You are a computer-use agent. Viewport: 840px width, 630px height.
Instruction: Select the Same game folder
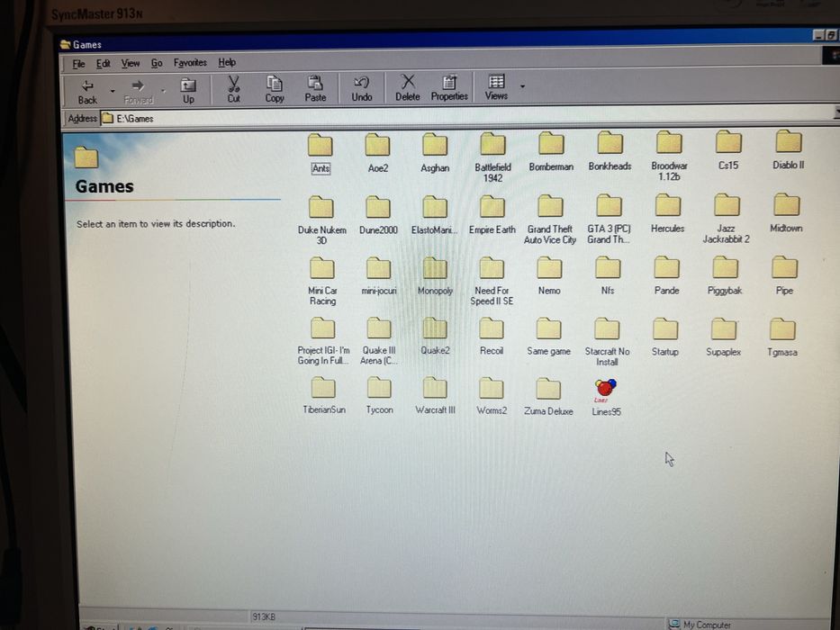(x=548, y=337)
